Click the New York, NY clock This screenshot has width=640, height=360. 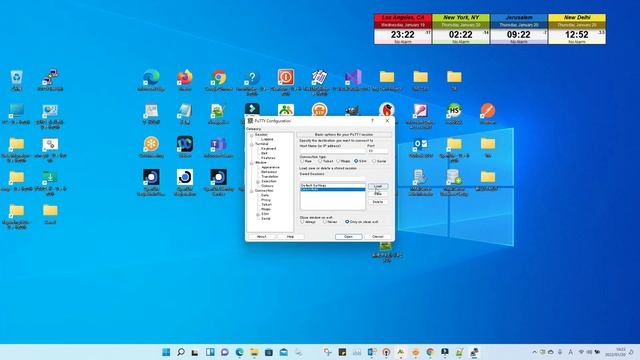click(x=461, y=29)
